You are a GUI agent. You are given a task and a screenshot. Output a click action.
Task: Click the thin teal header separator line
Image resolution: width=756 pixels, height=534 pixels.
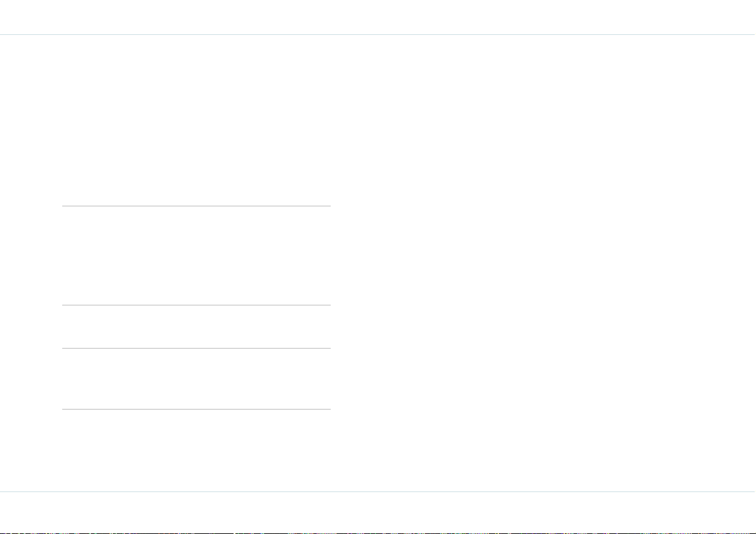(378, 35)
